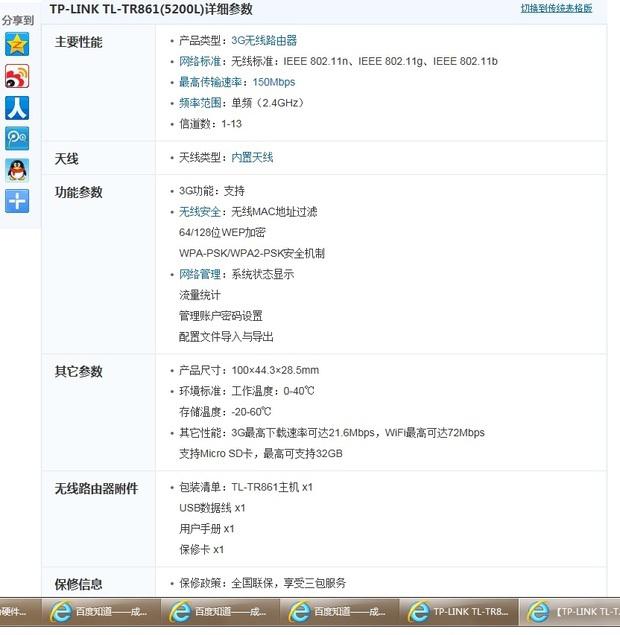Open 无线安全 term link
620x635 pixels.
click(200, 211)
